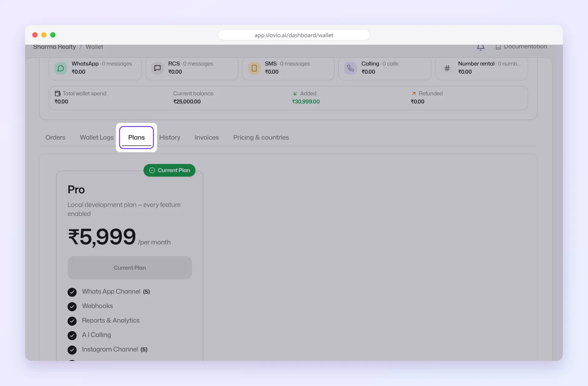Click the Calling handset icon

click(351, 68)
